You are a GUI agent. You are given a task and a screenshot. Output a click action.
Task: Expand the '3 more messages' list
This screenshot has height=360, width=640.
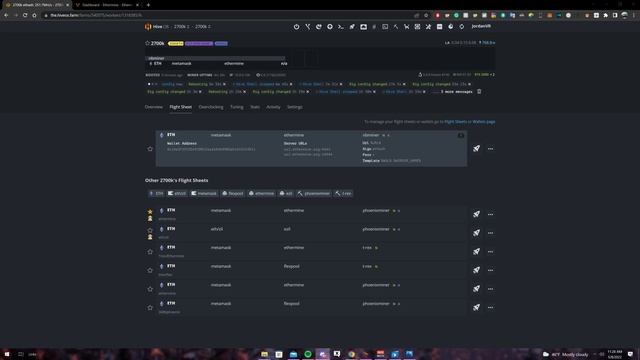coord(456,92)
